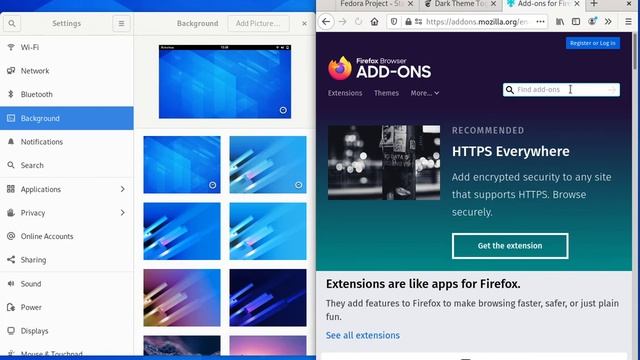Click the Privacy hand icon
640x360 pixels.
coord(11,213)
